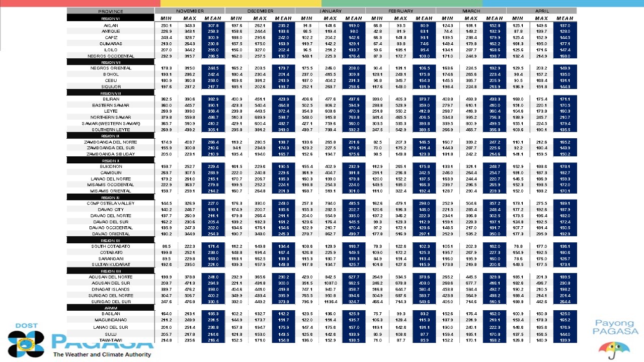Select the AGUSAN DEL NORTE row label
This screenshot has height=362, width=644.
point(111,277)
